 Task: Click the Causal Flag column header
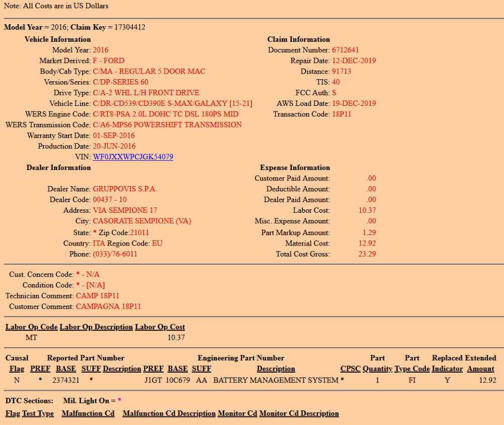click(17, 369)
